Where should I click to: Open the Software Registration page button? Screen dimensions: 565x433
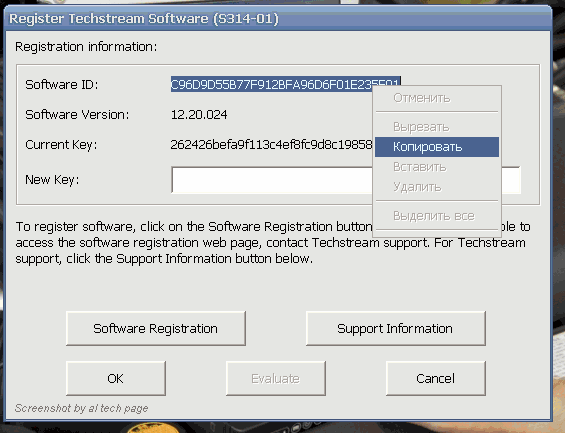pyautogui.click(x=156, y=329)
